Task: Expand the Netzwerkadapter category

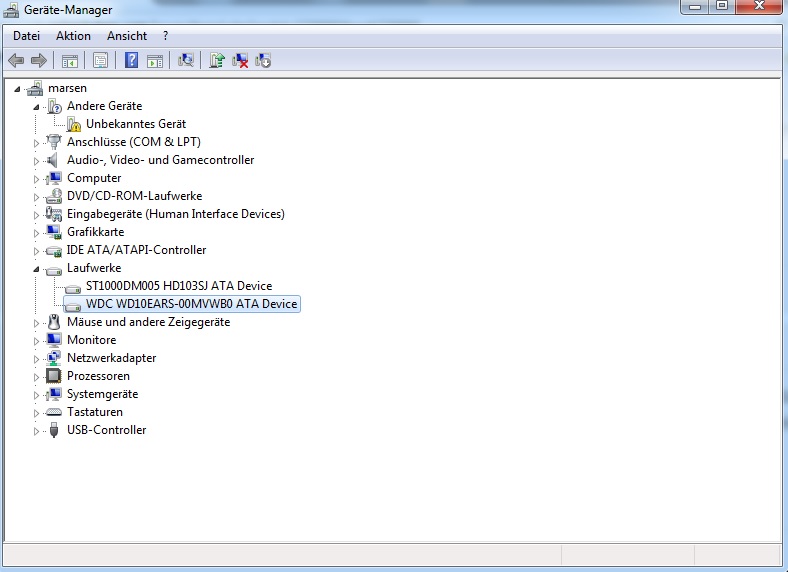Action: (36, 359)
